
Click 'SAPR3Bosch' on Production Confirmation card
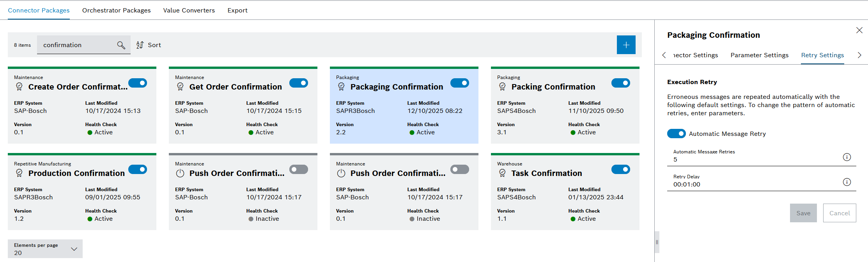pyautogui.click(x=34, y=197)
